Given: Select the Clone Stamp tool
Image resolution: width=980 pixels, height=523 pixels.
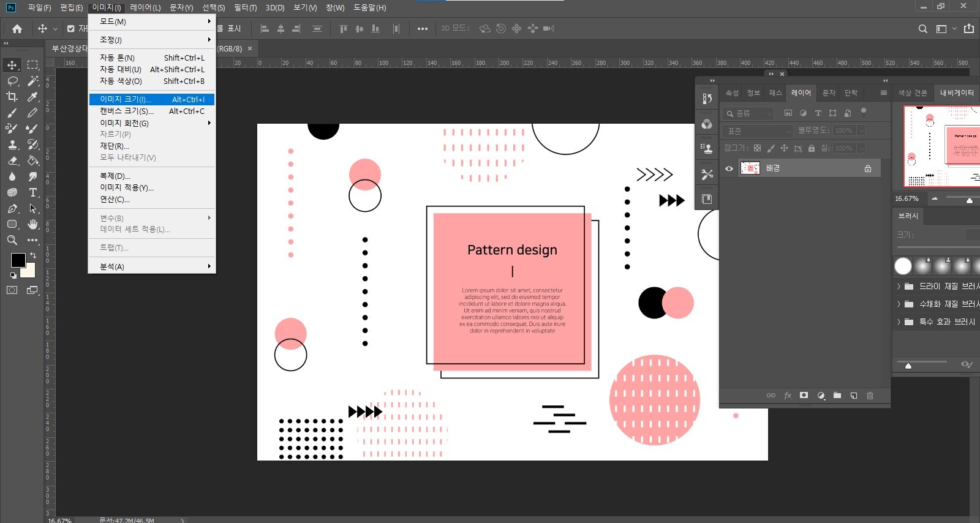Looking at the screenshot, I should point(12,145).
